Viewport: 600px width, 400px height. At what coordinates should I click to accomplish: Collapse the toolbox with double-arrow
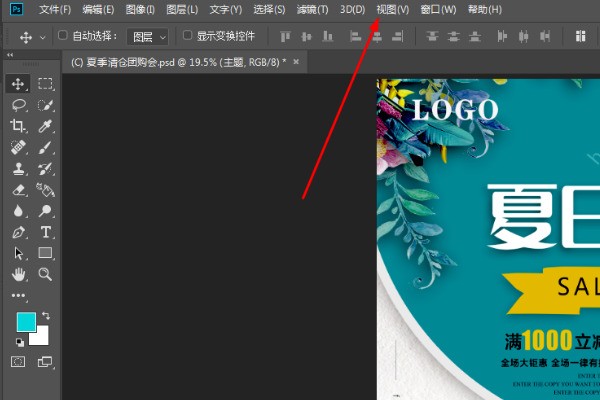10,55
